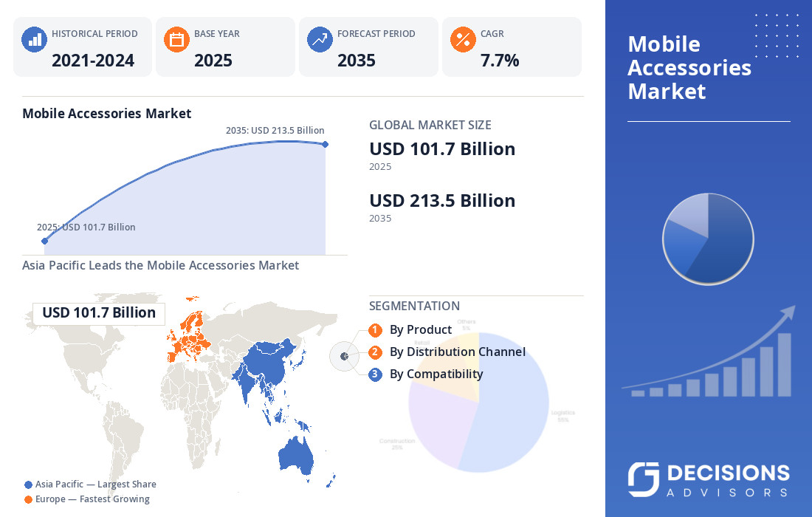Click 'Europe — Fastest Growing' legend text
812x517 pixels.
tap(93, 499)
